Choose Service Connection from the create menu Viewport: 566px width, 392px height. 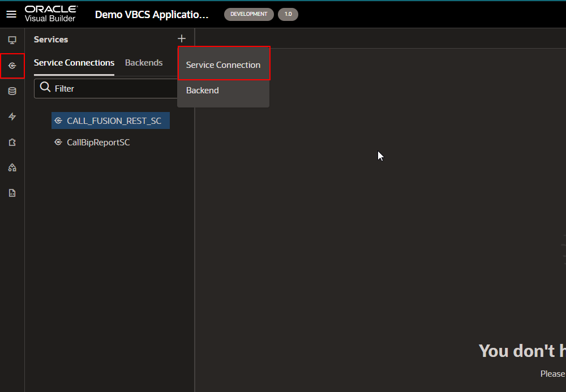223,65
